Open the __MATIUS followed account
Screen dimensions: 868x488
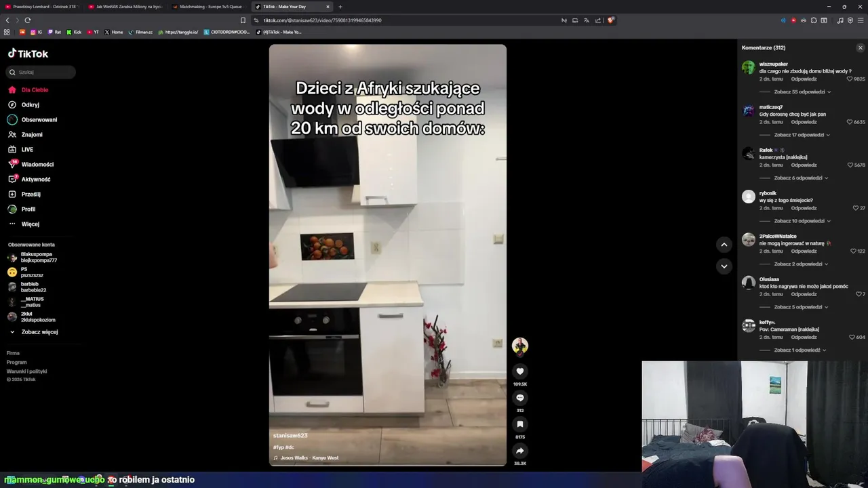(x=26, y=302)
